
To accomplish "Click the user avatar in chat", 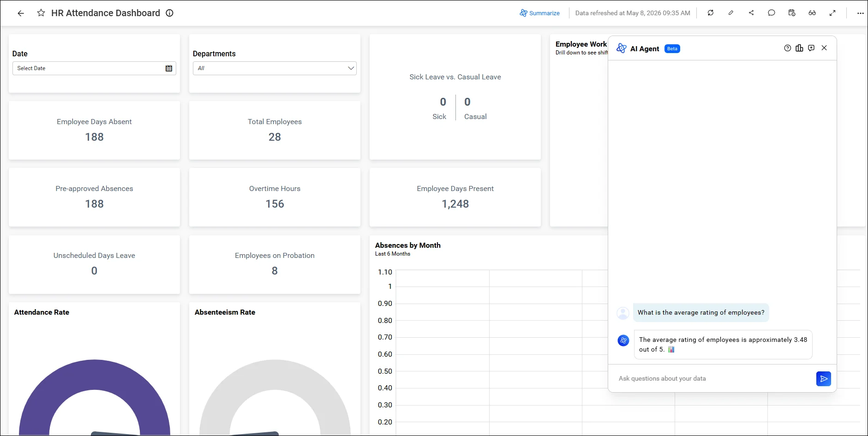I will 623,313.
